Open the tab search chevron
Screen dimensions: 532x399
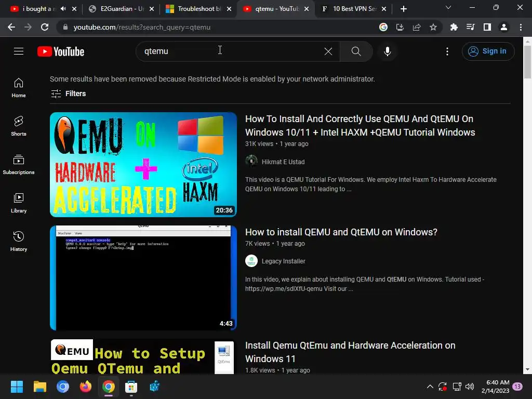(x=448, y=7)
